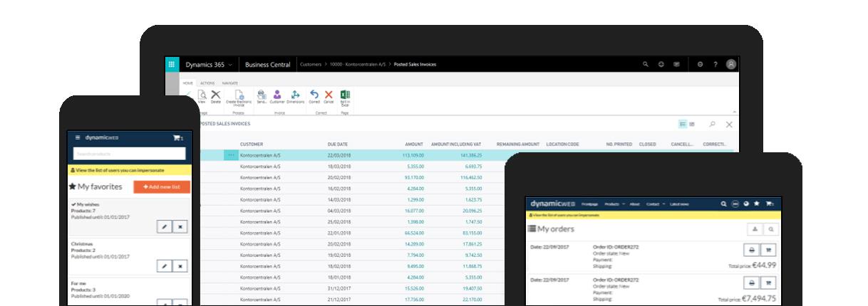This screenshot has height=306, width=868.
Task: Click search icon in tablet dynamicweb navbar
Action: pyautogui.click(x=723, y=204)
